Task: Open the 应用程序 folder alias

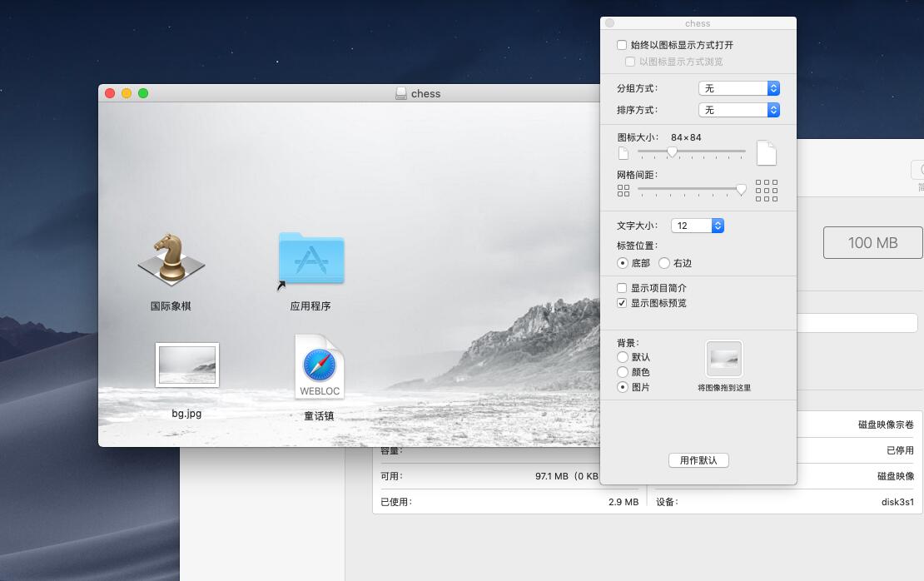Action: point(310,259)
